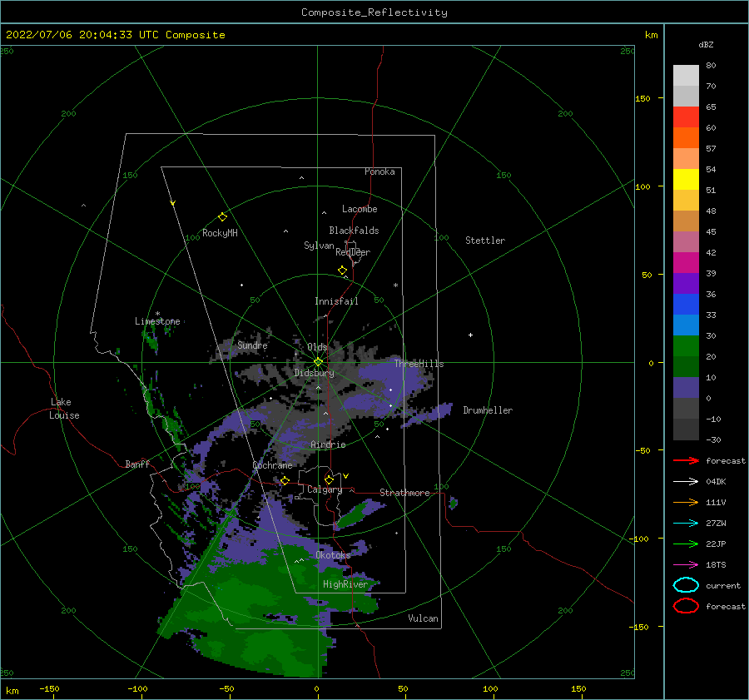Select the cyan 27ZW arrow icon
This screenshot has width=749, height=700.
[x=686, y=524]
